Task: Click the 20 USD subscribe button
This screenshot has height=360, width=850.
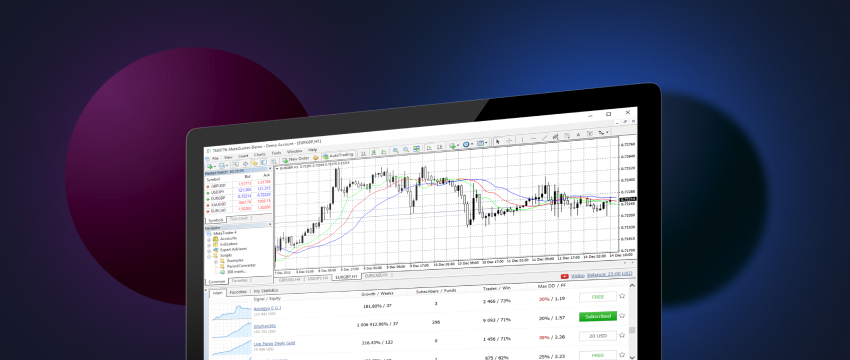Action: point(597,336)
